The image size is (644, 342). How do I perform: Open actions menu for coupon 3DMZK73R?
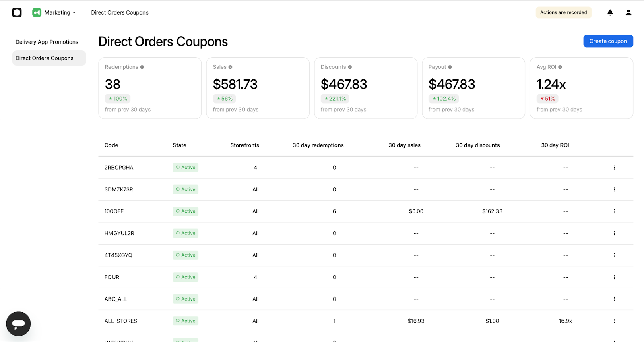[x=614, y=189]
